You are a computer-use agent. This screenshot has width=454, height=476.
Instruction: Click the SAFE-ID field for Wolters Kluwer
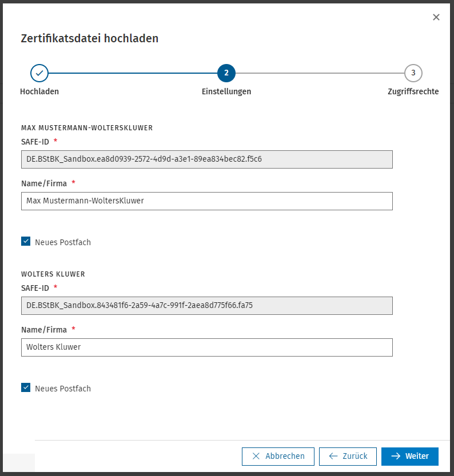(207, 306)
